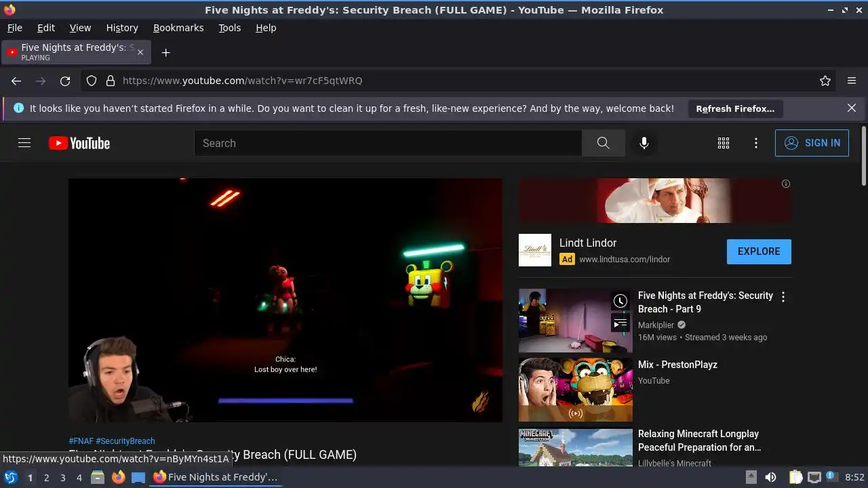The width and height of the screenshot is (868, 488).
Task: Search with your voice microphone icon
Action: coord(644,143)
